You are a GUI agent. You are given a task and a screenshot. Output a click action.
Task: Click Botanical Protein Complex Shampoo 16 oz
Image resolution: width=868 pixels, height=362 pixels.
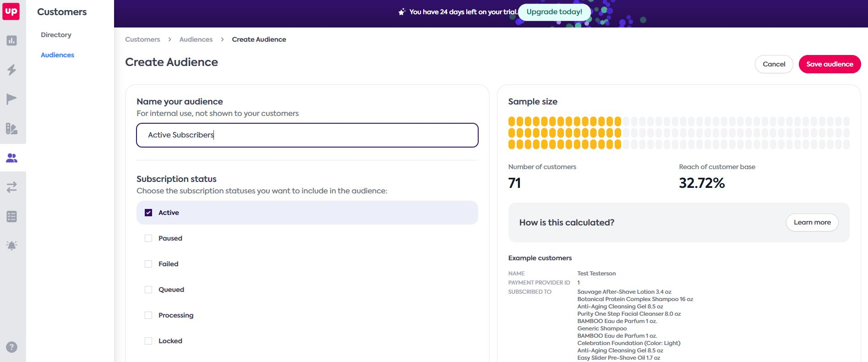pos(635,299)
